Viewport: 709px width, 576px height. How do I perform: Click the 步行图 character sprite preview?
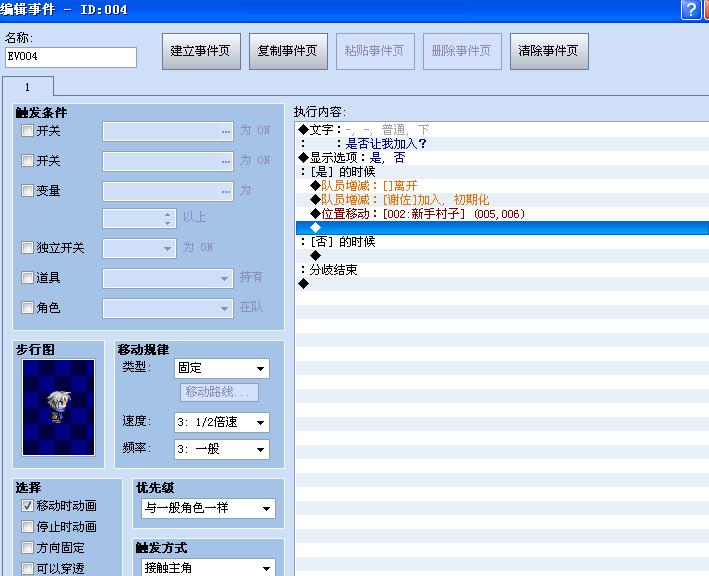pyautogui.click(x=59, y=407)
